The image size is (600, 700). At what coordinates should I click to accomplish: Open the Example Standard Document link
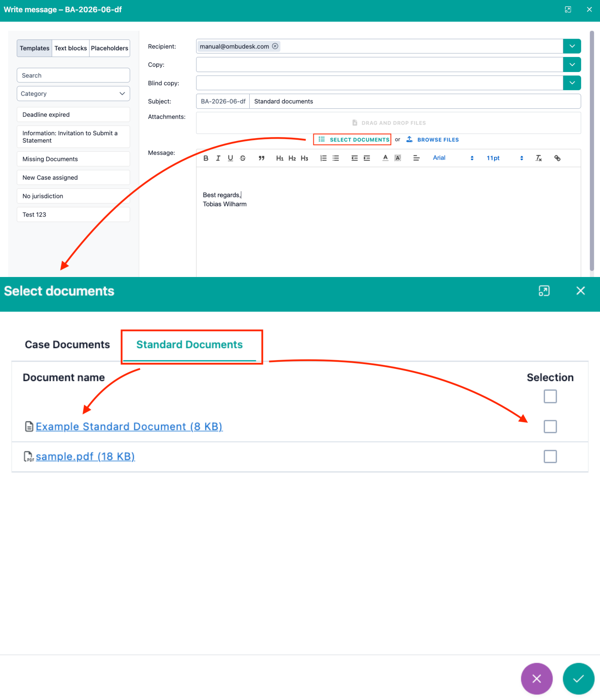pos(129,426)
